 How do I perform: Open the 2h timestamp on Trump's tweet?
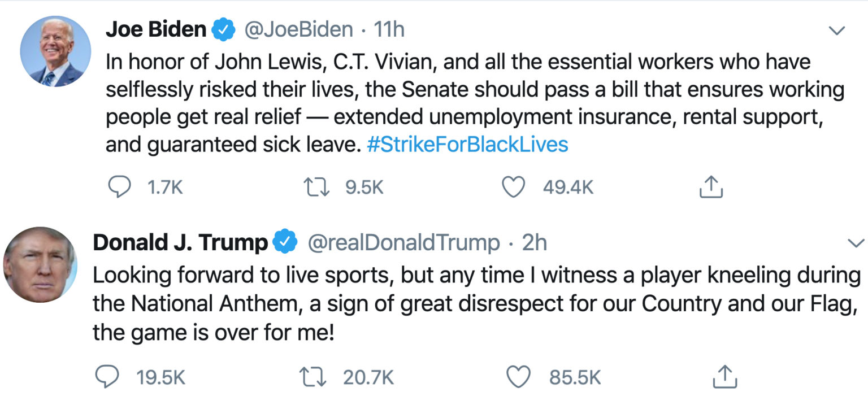(534, 242)
